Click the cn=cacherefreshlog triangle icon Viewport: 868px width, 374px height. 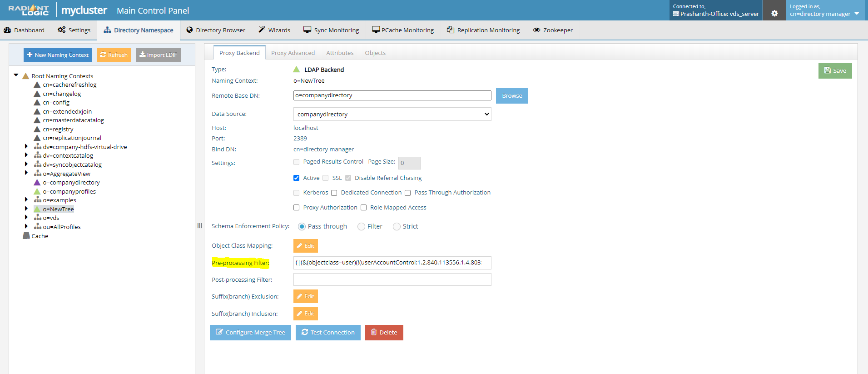coord(37,85)
